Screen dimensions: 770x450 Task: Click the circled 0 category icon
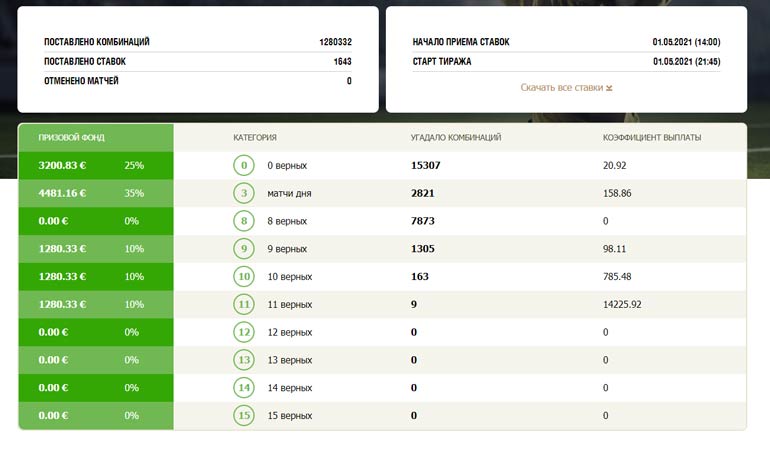[244, 165]
